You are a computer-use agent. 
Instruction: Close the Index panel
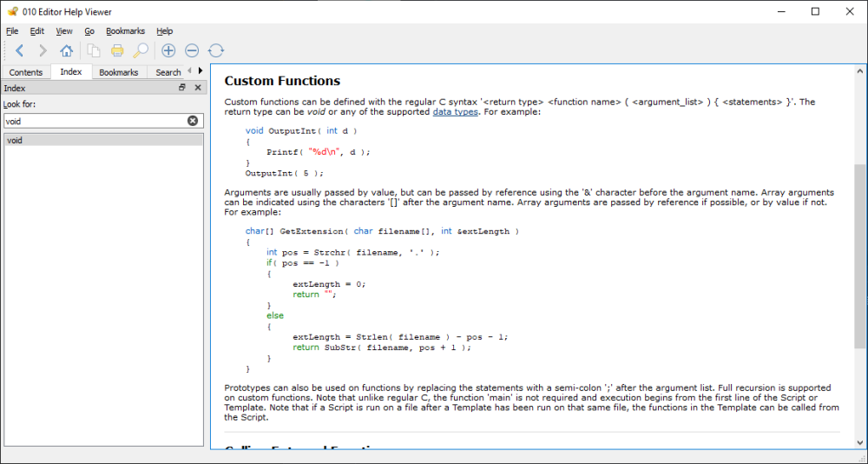[198, 88]
